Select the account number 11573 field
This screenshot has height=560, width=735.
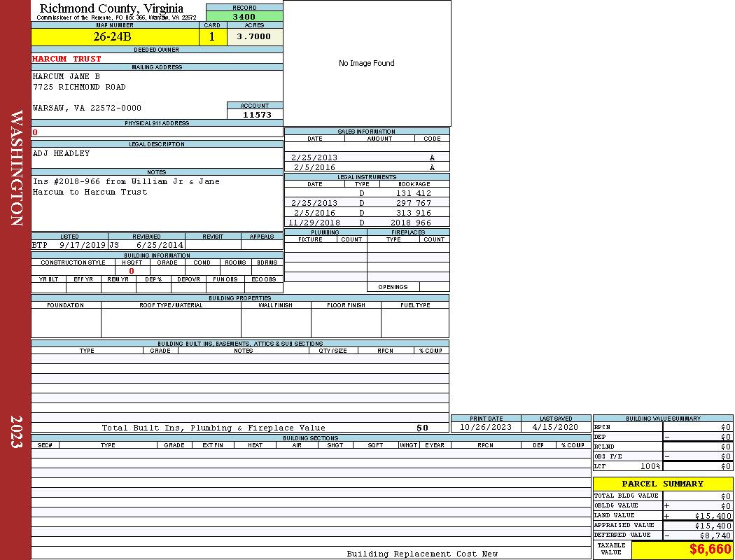point(256,115)
